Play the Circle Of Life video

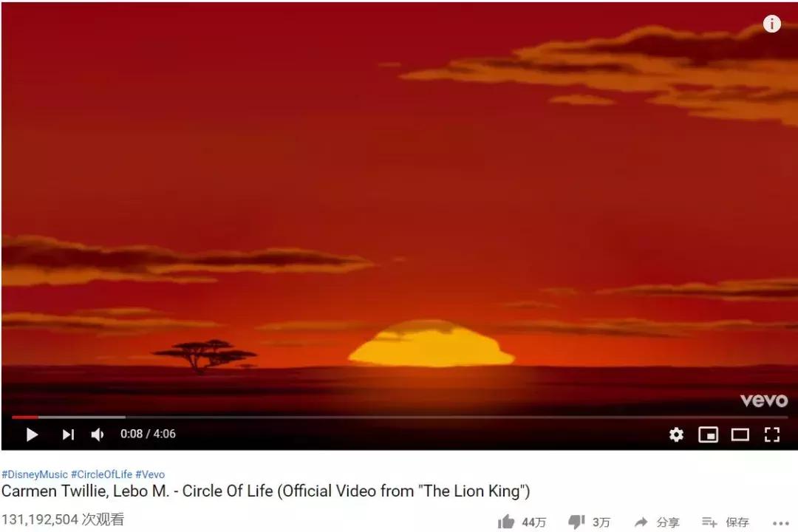pos(32,434)
